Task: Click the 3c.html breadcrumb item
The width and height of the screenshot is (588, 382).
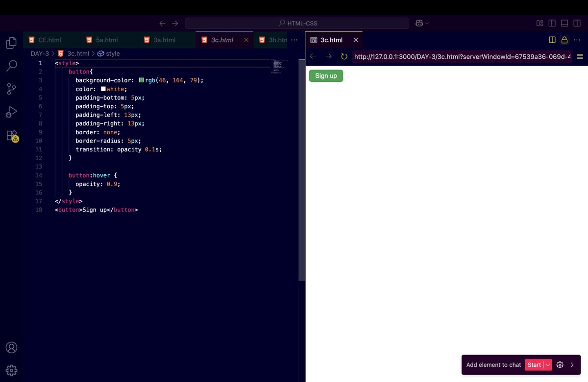Action: 73,53
